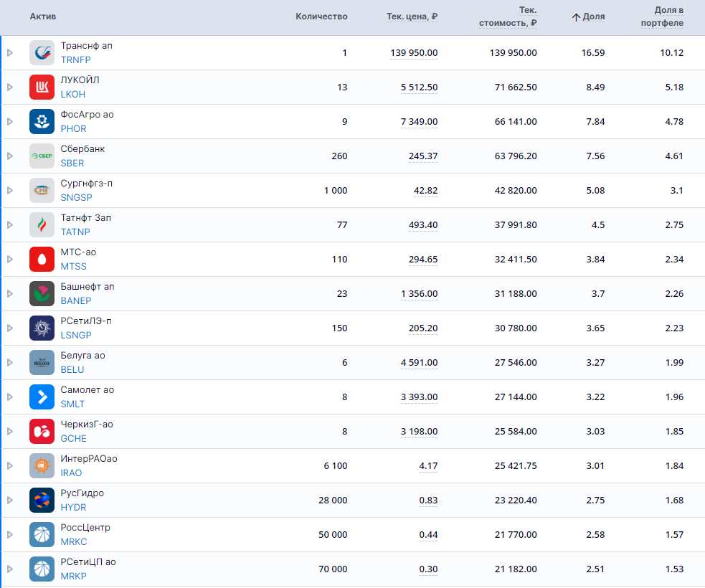Click the Cherkizovo red logo icon
Image resolution: width=705 pixels, height=588 pixels.
(42, 432)
